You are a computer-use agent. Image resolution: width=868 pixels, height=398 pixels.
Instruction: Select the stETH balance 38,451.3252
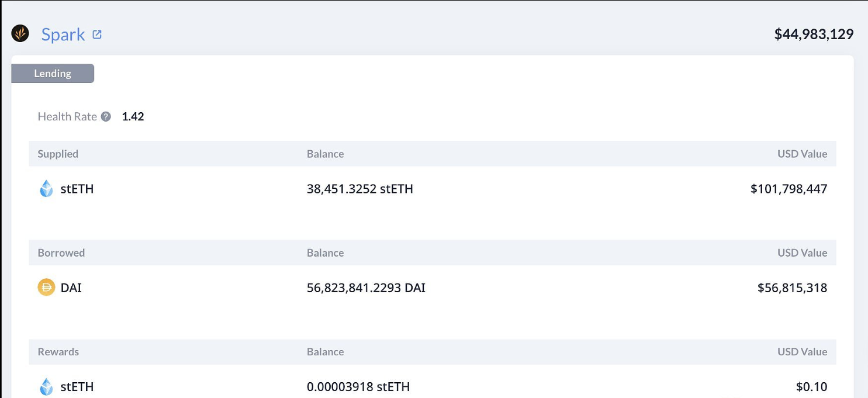click(360, 188)
